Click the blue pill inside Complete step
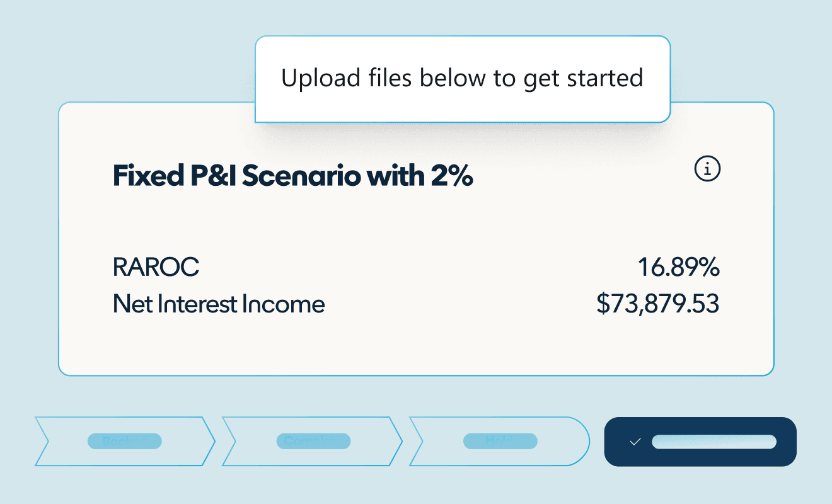This screenshot has height=504, width=832. [313, 441]
